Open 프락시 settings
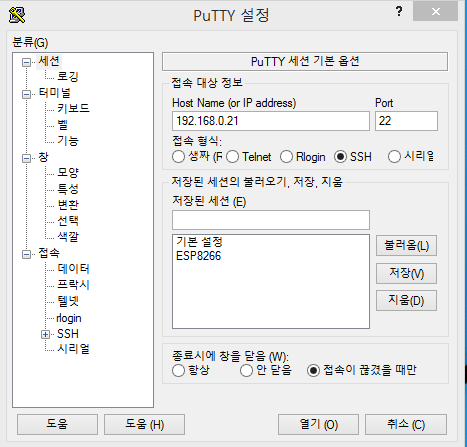The width and height of the screenshot is (467, 447). tap(73, 285)
